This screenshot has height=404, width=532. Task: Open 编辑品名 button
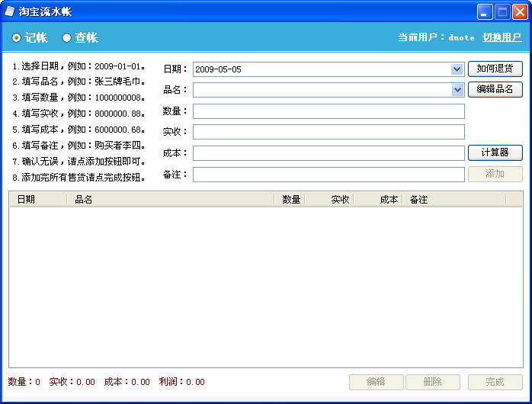click(x=495, y=89)
